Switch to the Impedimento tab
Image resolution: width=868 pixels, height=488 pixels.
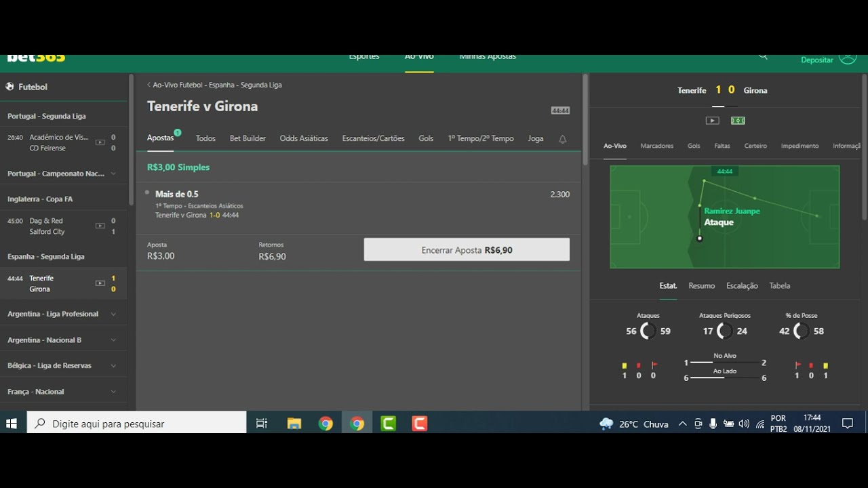tap(800, 146)
